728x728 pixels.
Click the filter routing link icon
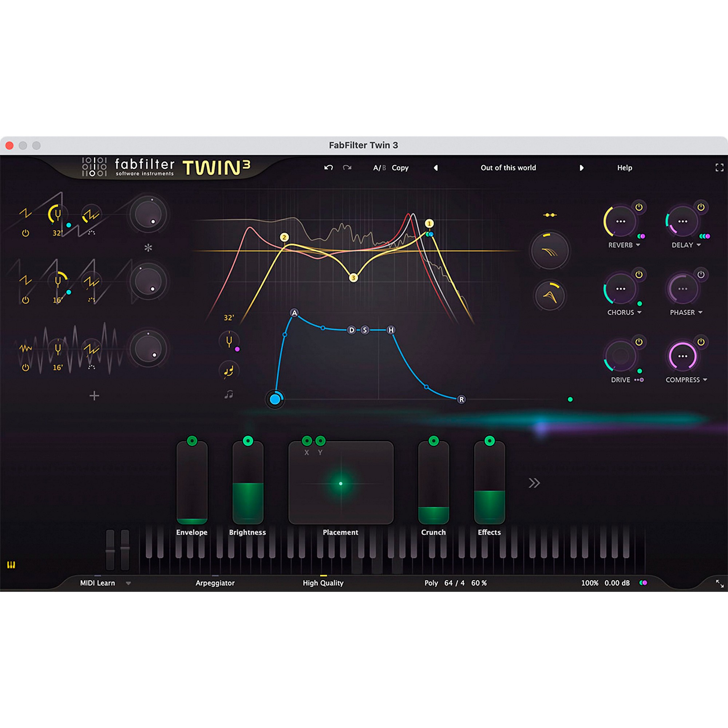point(550,215)
